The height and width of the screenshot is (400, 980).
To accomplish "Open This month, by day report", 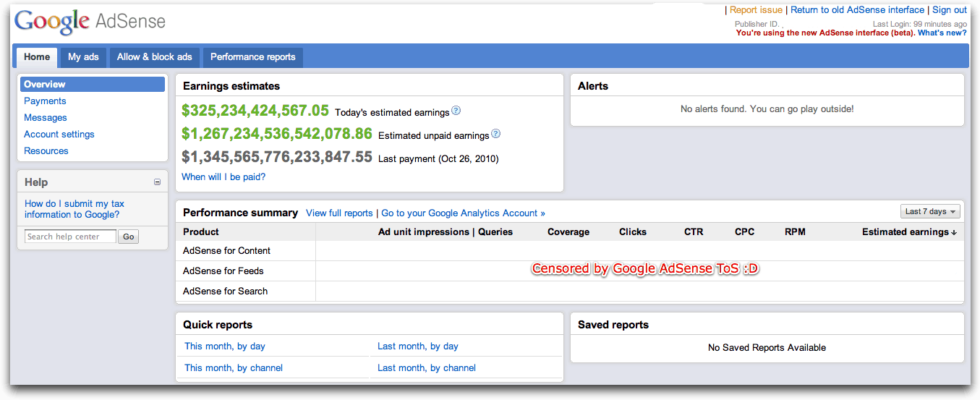I will point(225,346).
